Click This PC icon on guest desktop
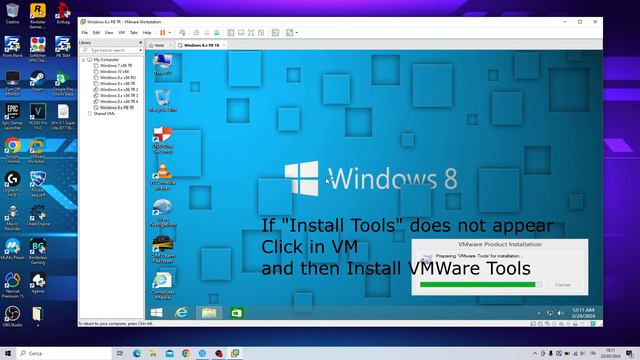 163,64
